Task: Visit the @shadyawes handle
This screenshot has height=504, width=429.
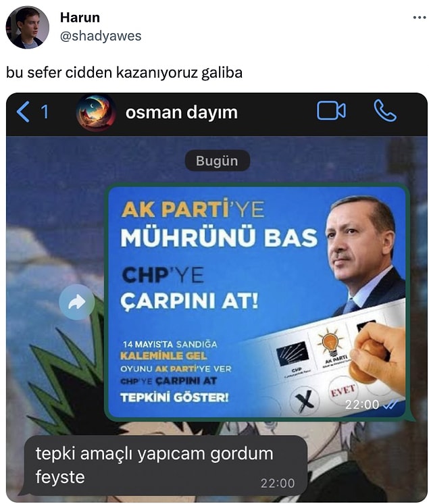Action: click(x=101, y=36)
